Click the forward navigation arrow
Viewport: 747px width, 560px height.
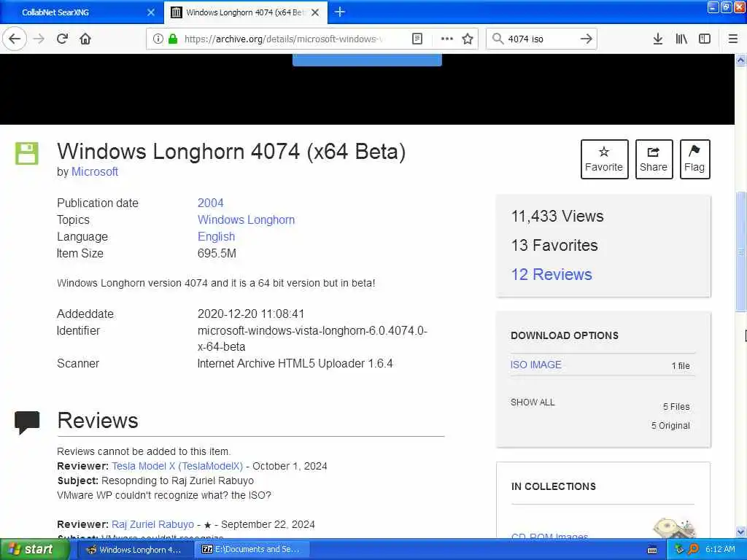click(39, 39)
